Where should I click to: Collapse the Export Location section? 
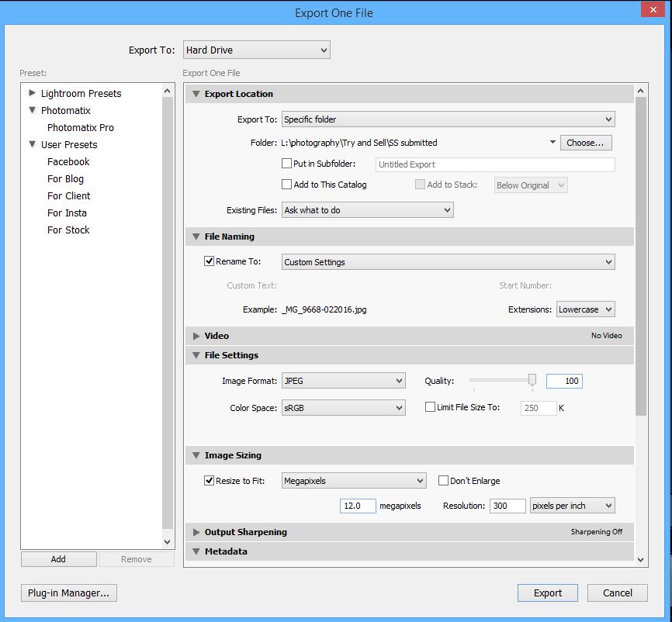tap(196, 94)
